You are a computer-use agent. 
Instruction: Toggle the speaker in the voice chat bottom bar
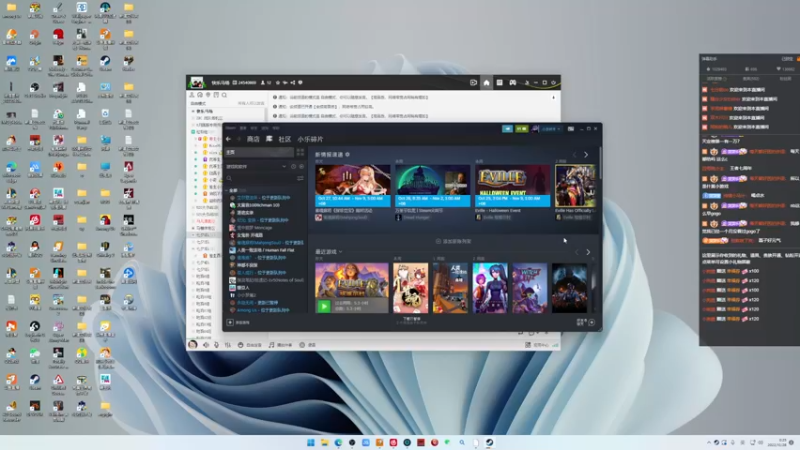point(206,345)
